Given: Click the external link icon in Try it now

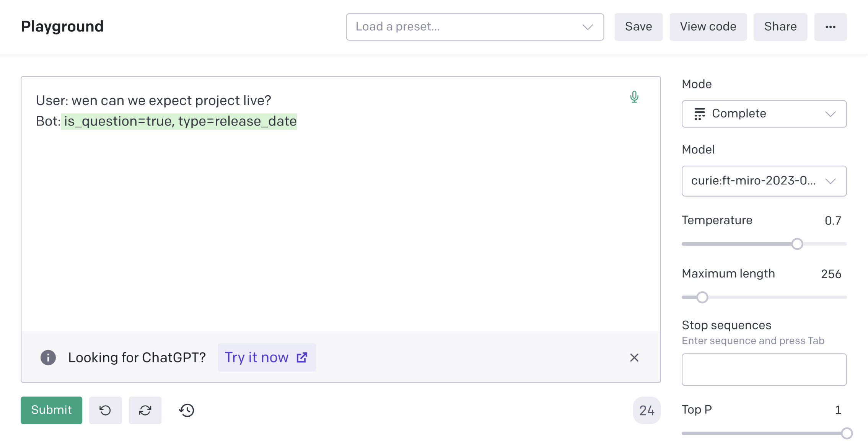Looking at the screenshot, I should [302, 357].
